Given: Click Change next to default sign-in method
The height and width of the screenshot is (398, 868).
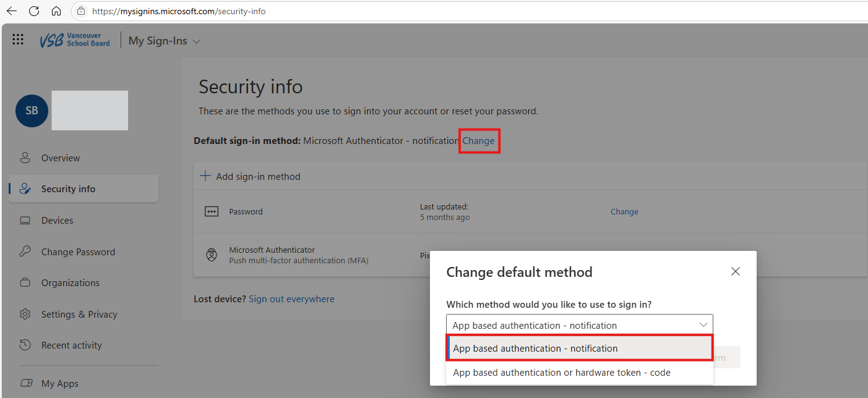Looking at the screenshot, I should (x=478, y=141).
